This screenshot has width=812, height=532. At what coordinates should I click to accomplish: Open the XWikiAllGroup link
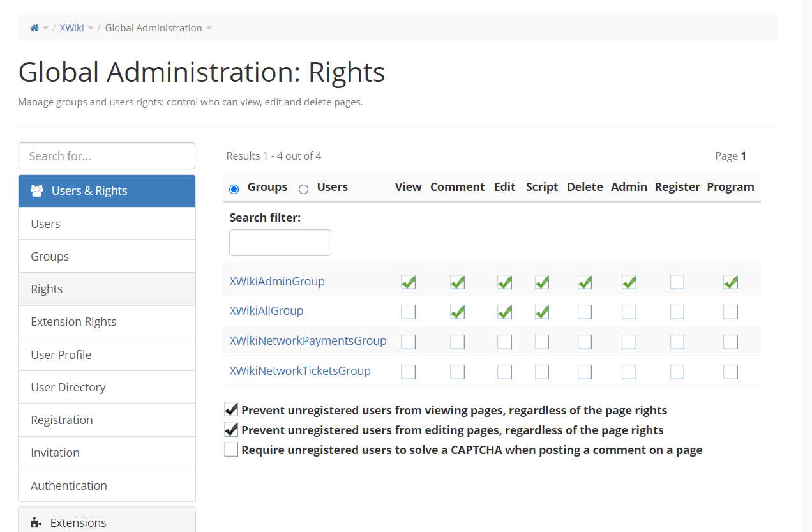[266, 310]
